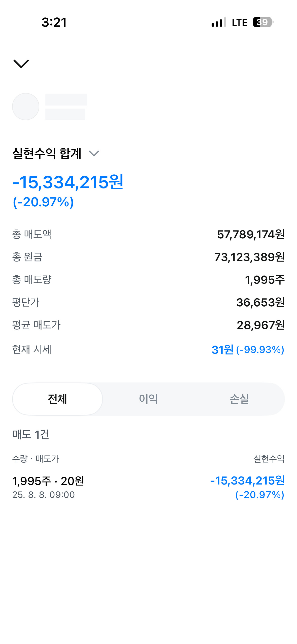Tap the 평균 매도가 28,967원 value

point(260,325)
